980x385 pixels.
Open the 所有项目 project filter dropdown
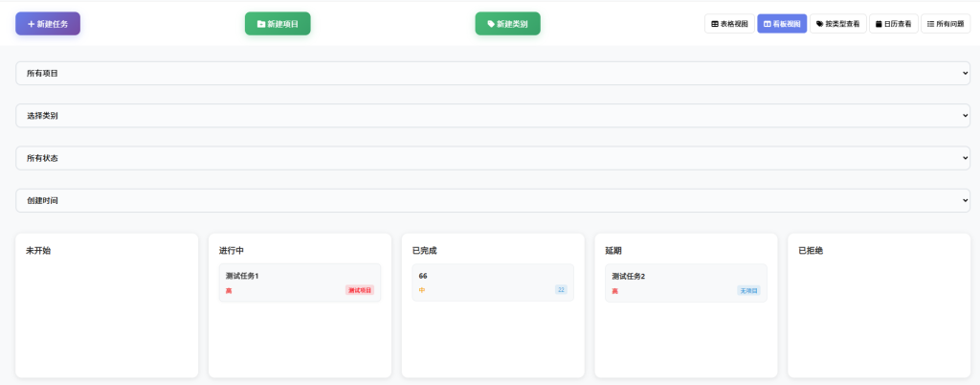click(493, 74)
